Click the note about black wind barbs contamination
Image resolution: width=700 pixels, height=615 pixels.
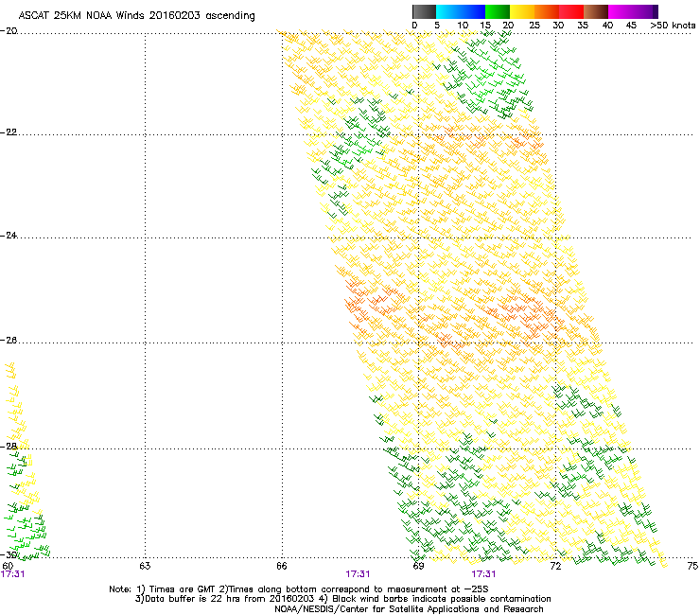click(435, 599)
